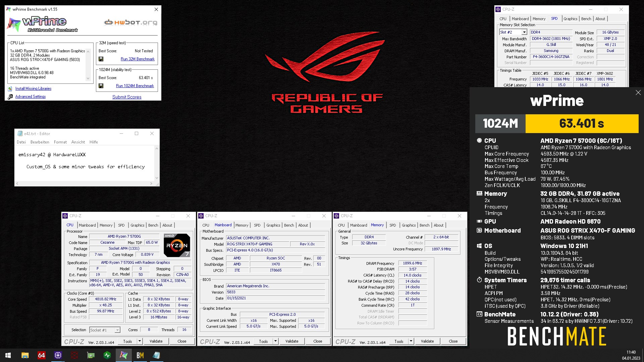Open the Ansicht menu in Notepad
The image size is (644, 362).
click(x=78, y=142)
